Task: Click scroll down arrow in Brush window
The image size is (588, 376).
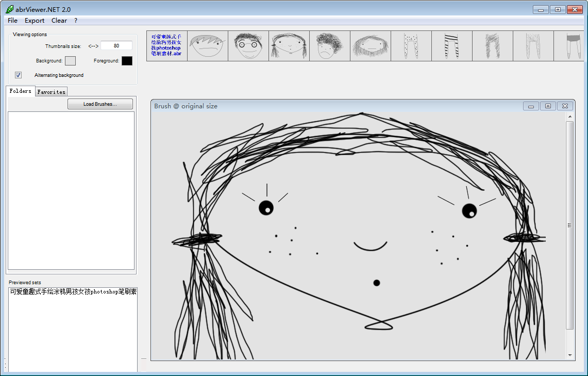Action: point(570,355)
